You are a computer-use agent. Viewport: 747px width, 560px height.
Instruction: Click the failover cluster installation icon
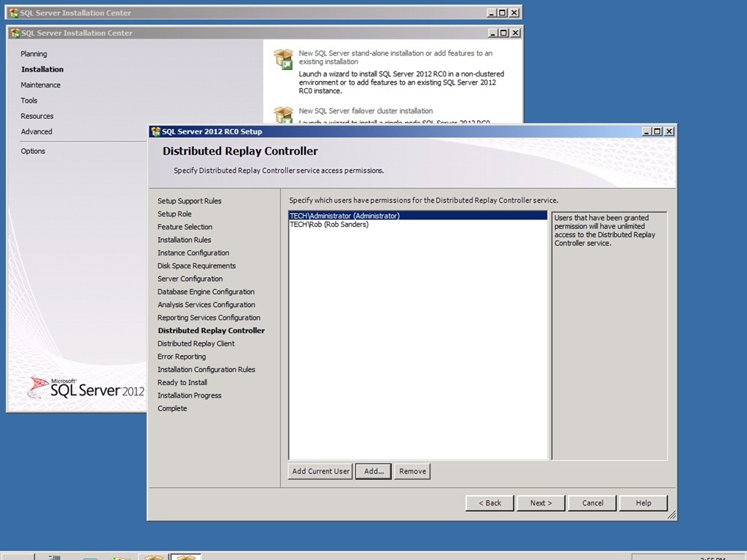tap(283, 114)
